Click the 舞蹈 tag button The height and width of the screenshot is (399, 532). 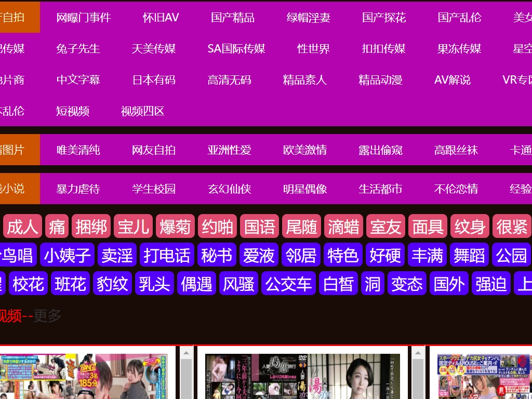click(x=469, y=255)
